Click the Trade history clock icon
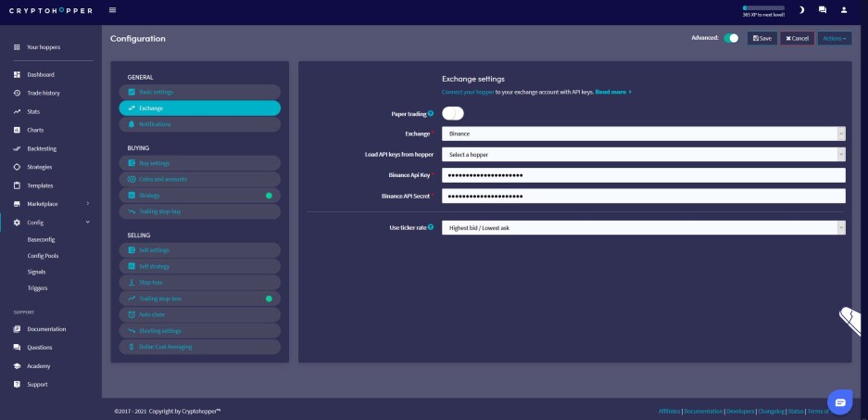Image resolution: width=868 pixels, height=420 pixels. 17,93
